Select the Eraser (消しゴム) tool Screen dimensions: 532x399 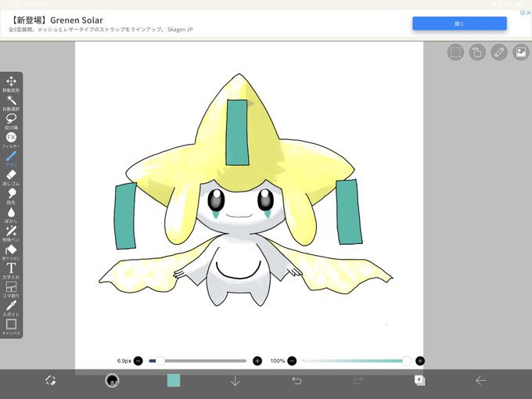tap(11, 178)
